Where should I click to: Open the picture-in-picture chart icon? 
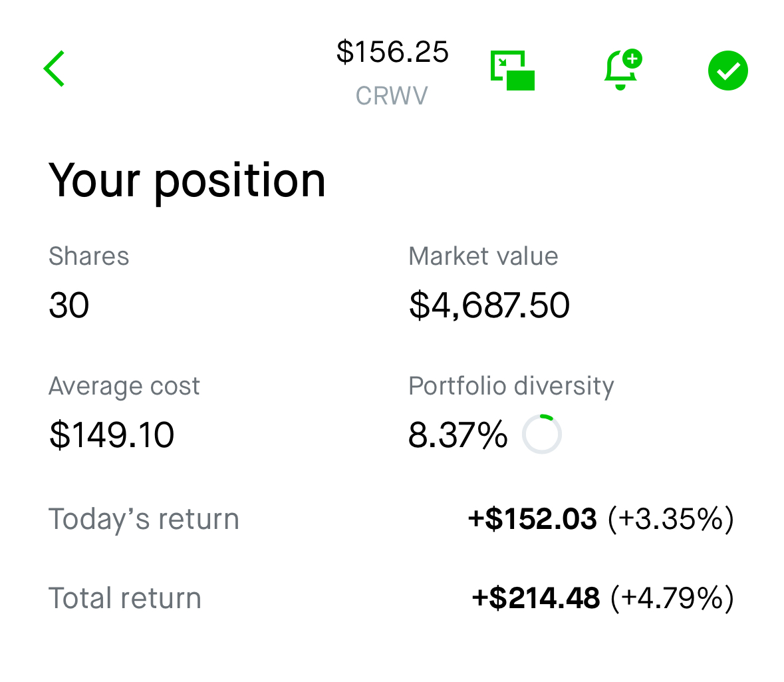point(513,71)
